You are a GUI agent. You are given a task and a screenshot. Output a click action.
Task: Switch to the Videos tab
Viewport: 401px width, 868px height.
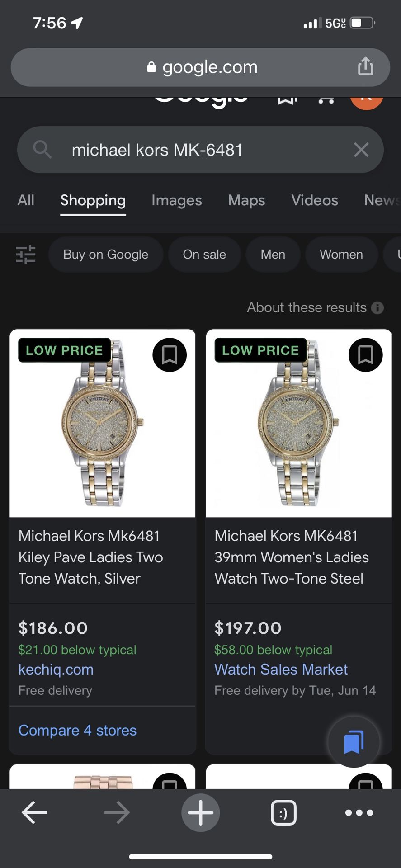click(315, 200)
